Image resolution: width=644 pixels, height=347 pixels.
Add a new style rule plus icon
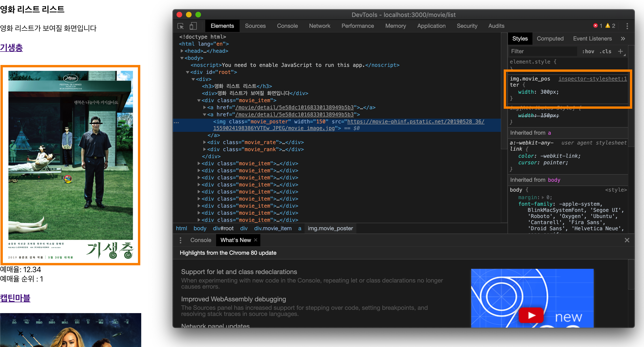[x=620, y=51]
